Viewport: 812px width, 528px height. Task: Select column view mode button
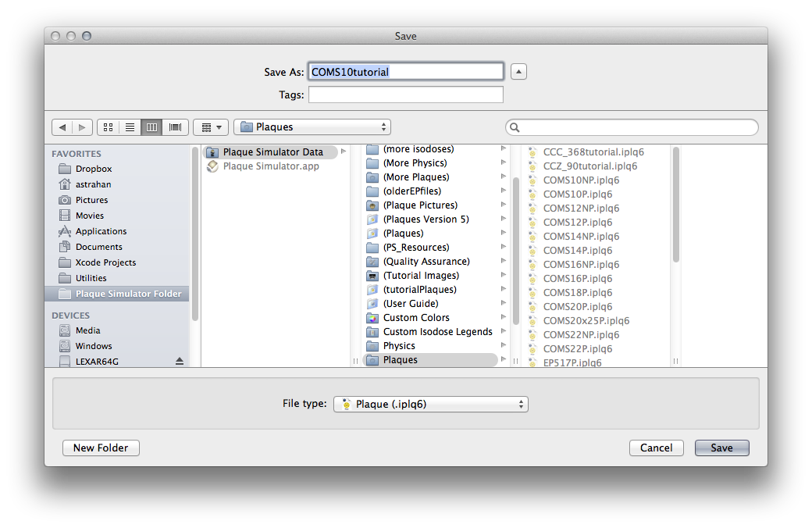(x=152, y=127)
